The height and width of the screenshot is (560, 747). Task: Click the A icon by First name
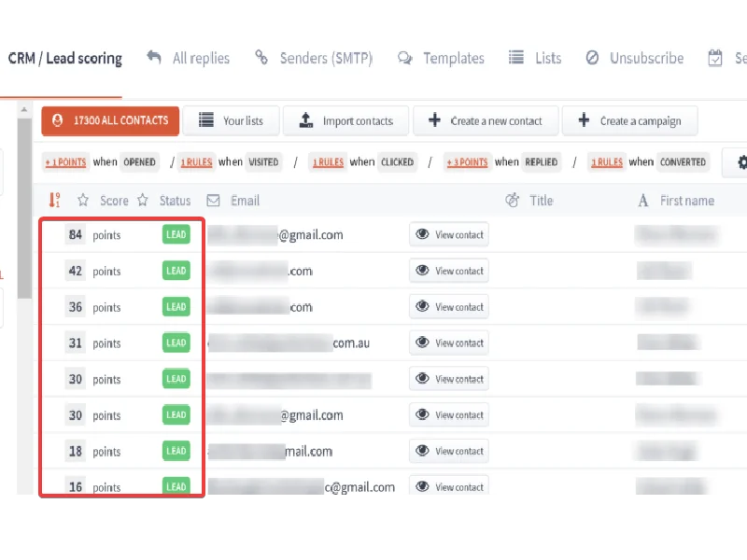pos(642,201)
